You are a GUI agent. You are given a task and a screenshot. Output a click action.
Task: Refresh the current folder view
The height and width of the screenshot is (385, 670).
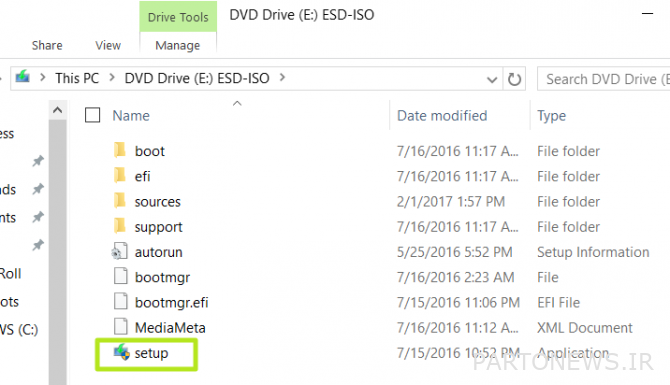[x=514, y=79]
